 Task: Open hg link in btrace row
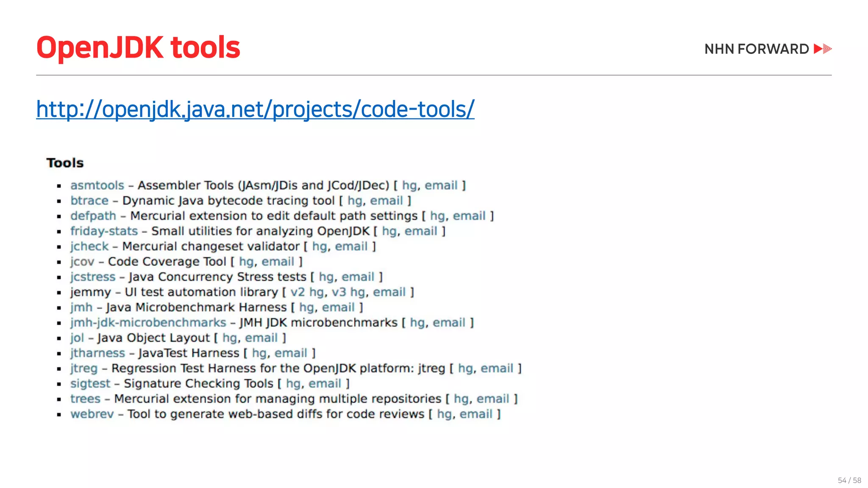click(355, 201)
